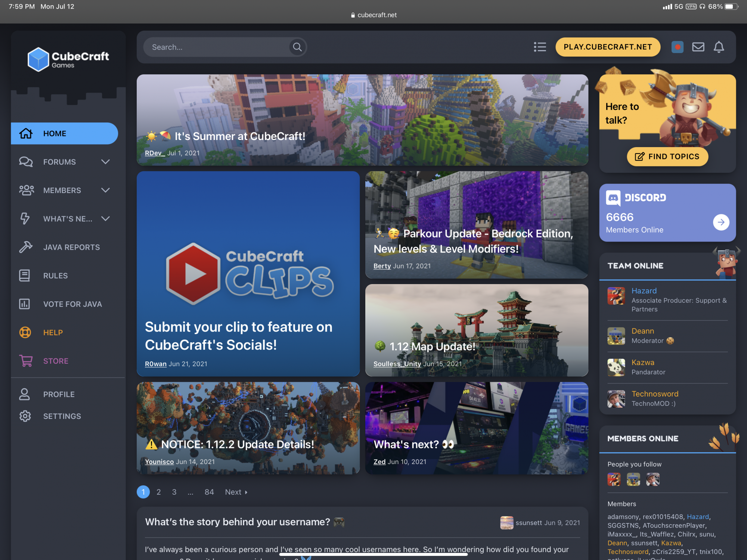This screenshot has width=747, height=560.
Task: Open JAVA REPORTS in the sidebar
Action: coord(71,247)
